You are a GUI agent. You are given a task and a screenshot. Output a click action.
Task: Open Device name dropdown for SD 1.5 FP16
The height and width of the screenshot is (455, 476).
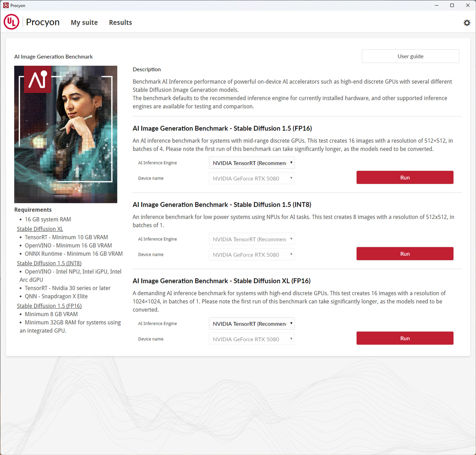coord(252,178)
